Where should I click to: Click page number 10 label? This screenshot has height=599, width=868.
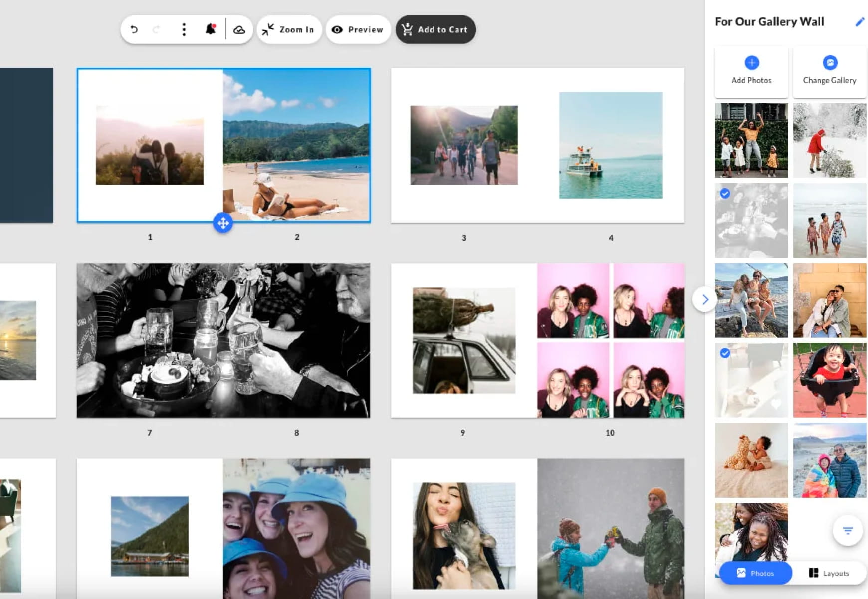click(x=610, y=433)
